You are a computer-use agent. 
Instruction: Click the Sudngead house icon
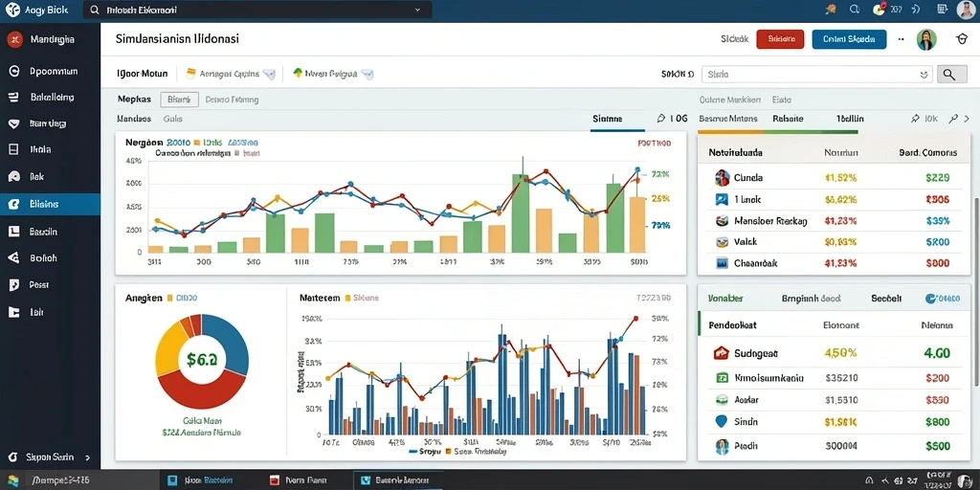pos(722,353)
